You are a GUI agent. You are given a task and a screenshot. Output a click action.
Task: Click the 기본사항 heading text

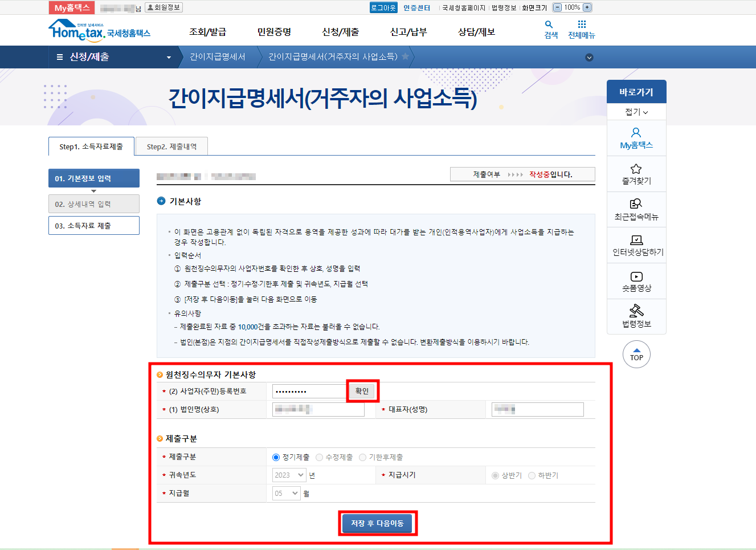pyautogui.click(x=185, y=201)
